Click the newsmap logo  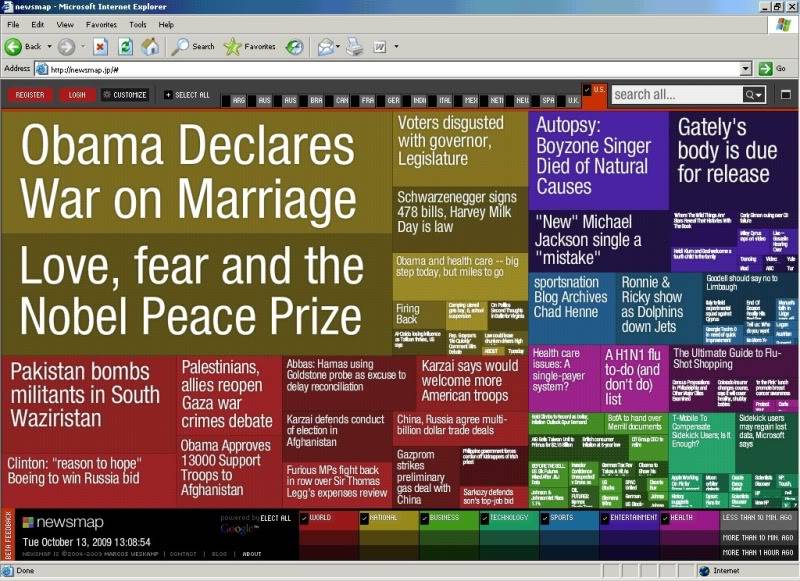coord(63,522)
